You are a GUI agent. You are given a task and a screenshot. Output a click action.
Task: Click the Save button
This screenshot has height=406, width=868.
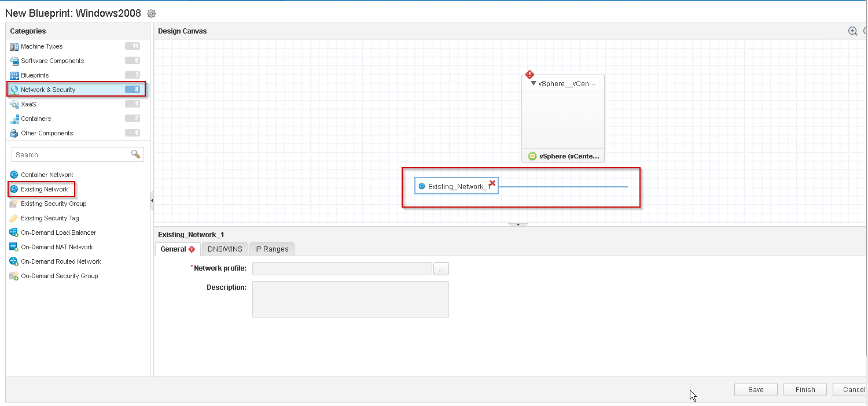tap(755, 390)
